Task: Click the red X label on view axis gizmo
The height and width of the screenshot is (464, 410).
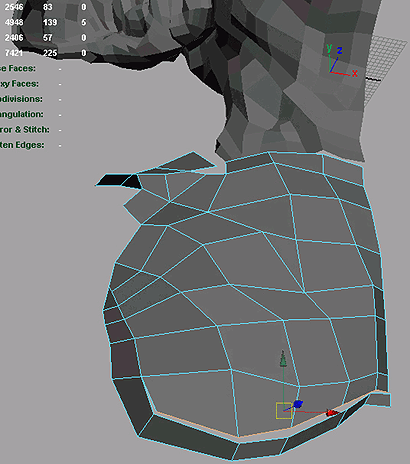Action: (355, 74)
